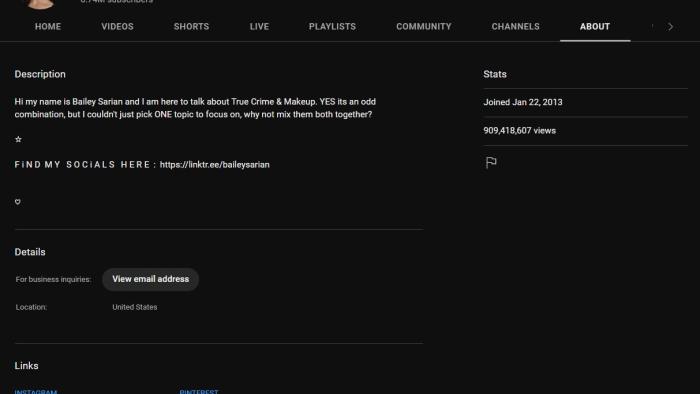Open the linktr.ee/baileysarian link
700x394 pixels.
pos(215,165)
